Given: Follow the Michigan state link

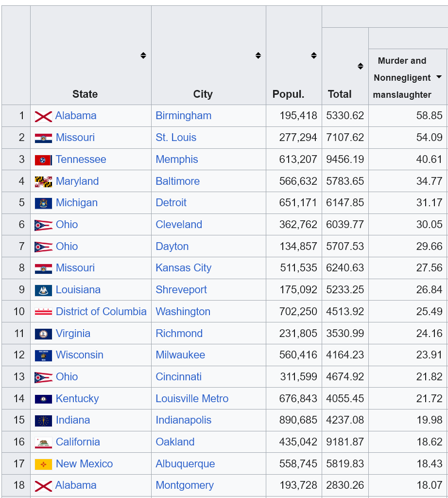Looking at the screenshot, I should [76, 203].
